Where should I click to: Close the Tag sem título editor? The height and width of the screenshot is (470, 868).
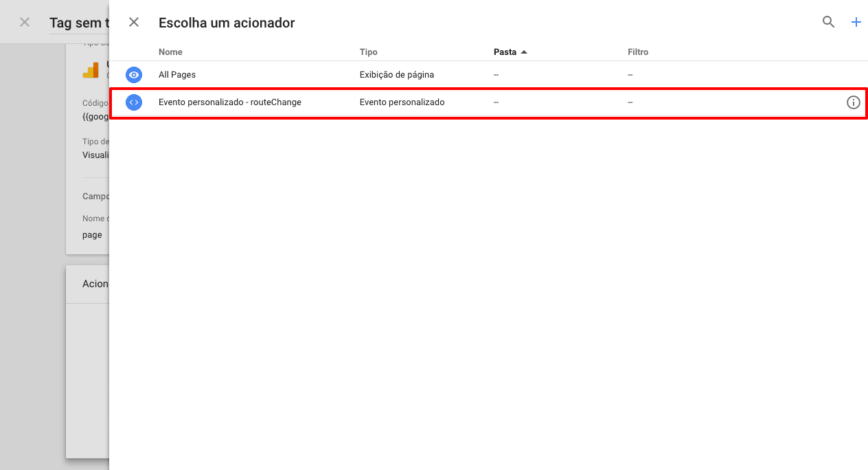24,21
